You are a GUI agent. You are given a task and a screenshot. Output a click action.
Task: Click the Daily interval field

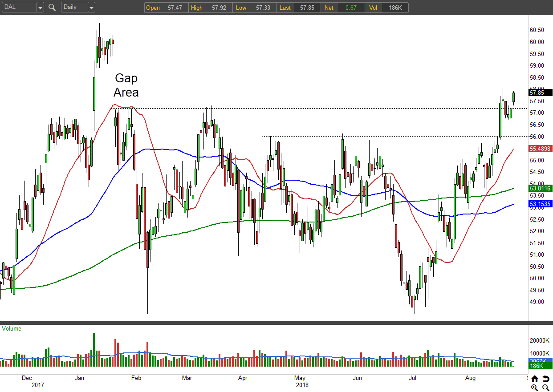click(74, 8)
